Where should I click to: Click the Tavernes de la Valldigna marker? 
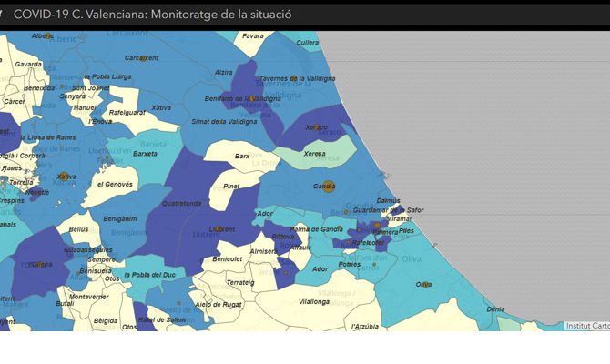click(294, 78)
